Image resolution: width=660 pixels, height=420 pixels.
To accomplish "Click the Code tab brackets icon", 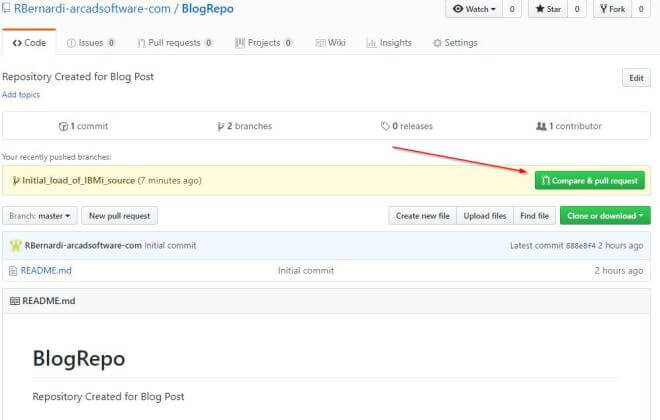I will 17,43.
